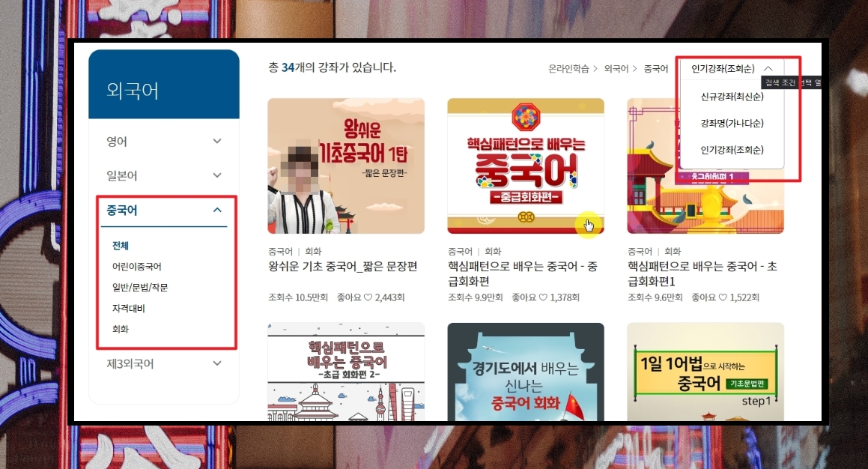Screen dimensions: 868x469
Task: Open 경기도에서 배우는 신나는 중국어 회화 thumbnail
Action: [x=526, y=372]
